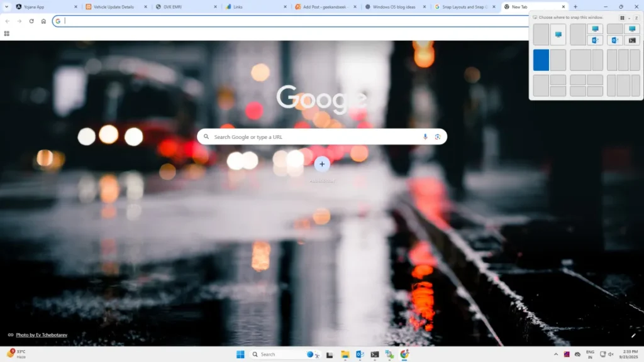This screenshot has width=644, height=362.
Task: Open the Photo by Ev Tchebotarev link
Action: 42,335
